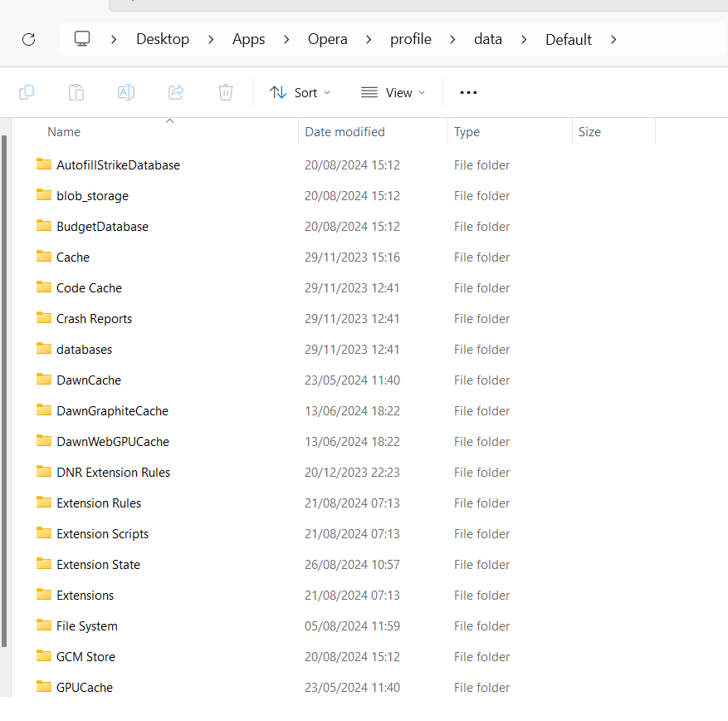Select the Crash Reports folder
Screen dimensions: 728x721
(94, 319)
